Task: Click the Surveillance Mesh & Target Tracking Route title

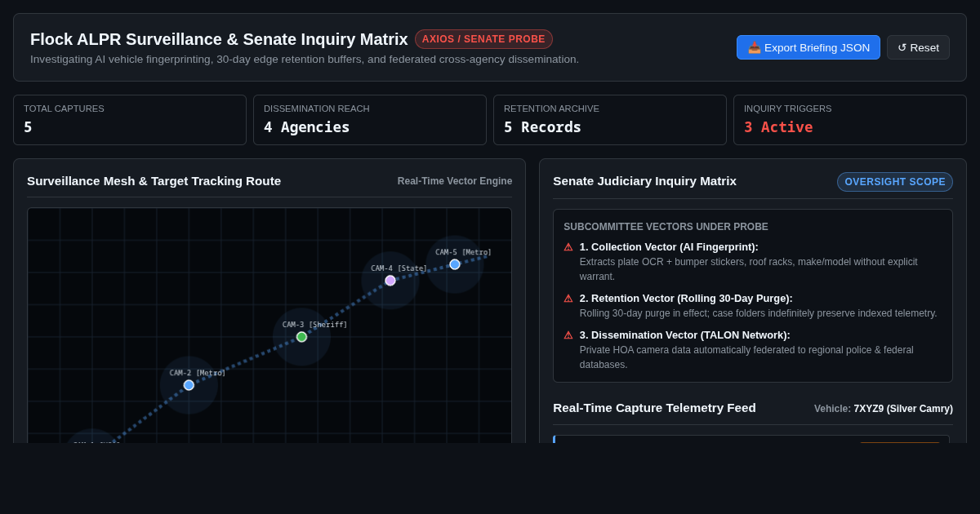Action: click(154, 180)
